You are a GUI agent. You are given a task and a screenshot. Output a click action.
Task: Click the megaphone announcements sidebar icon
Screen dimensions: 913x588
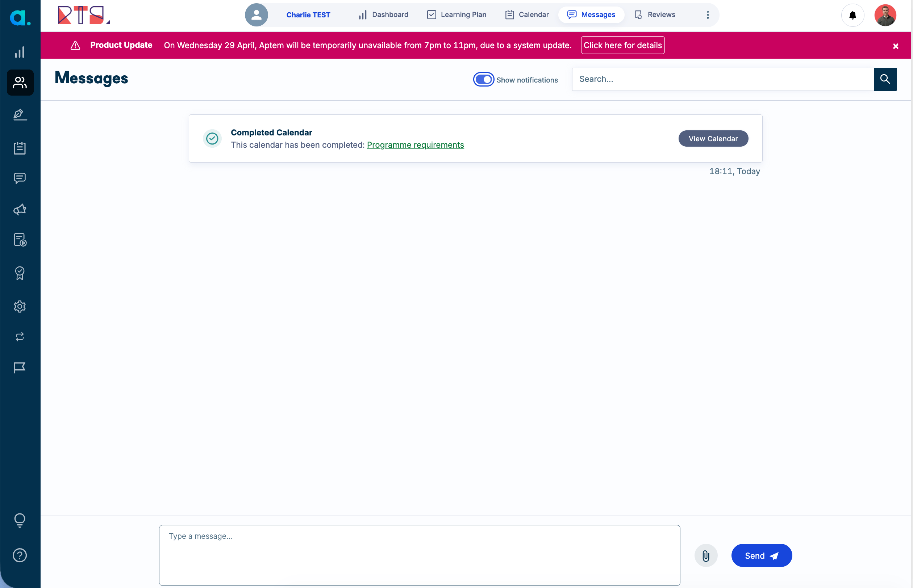coord(20,209)
